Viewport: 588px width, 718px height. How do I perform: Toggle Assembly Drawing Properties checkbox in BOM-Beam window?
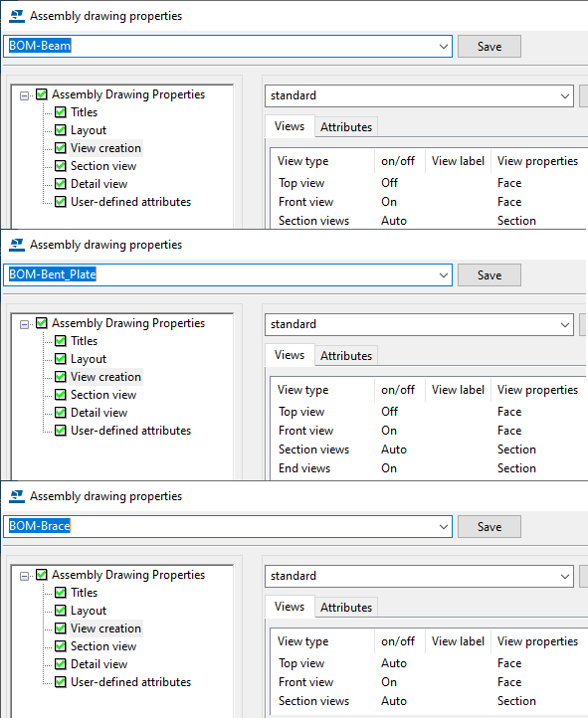[x=42, y=94]
